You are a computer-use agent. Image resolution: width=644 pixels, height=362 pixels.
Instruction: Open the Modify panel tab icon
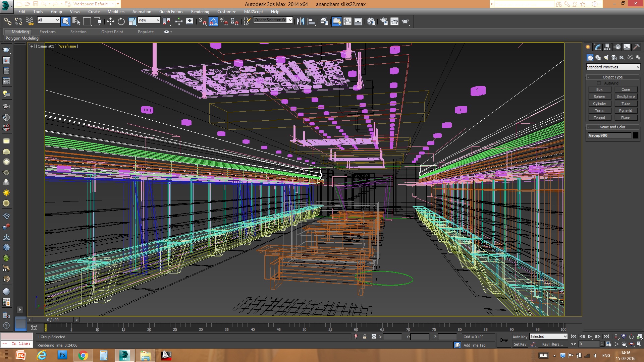597,47
